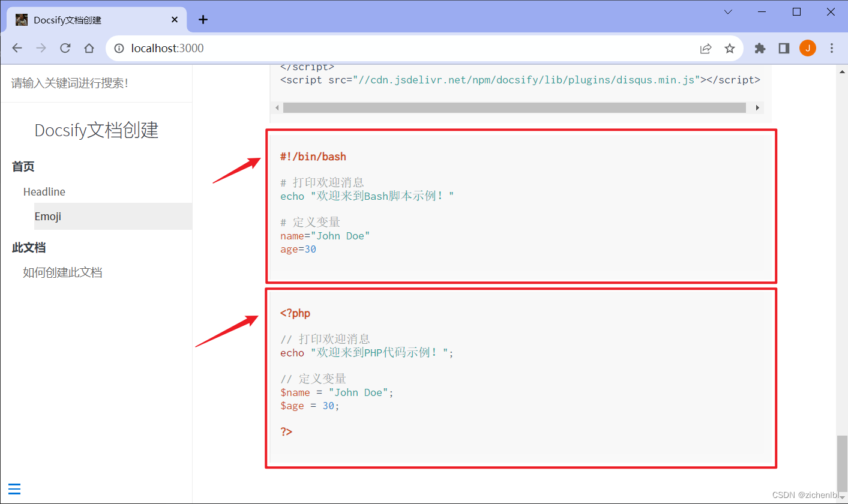Select the Docsify文档创建 browser tab
Viewport: 848px width, 504px height.
coord(97,20)
